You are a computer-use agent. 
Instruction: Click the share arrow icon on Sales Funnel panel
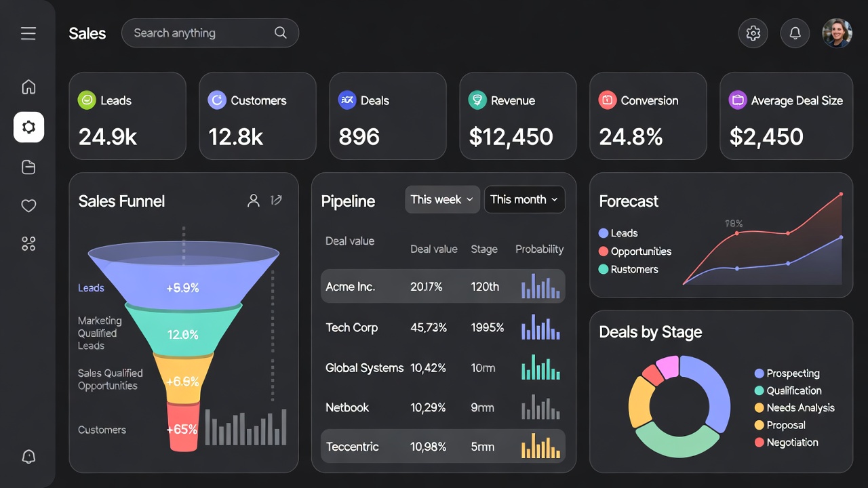point(276,200)
